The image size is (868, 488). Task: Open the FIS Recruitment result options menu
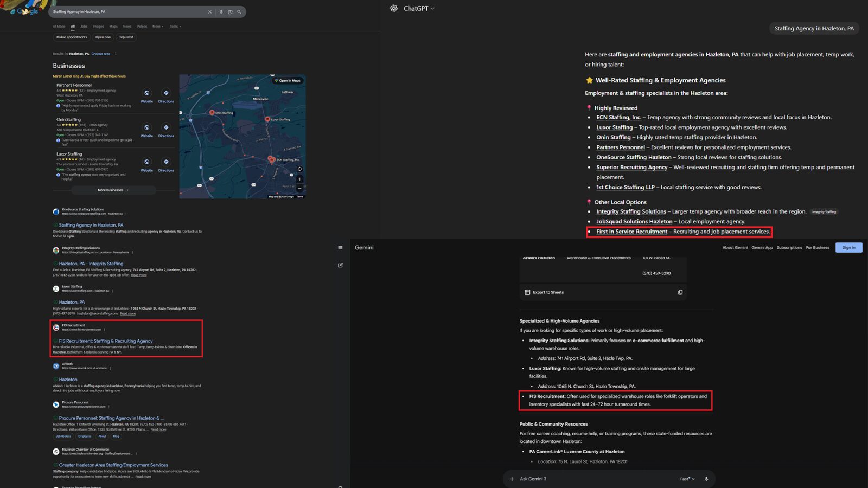[105, 330]
